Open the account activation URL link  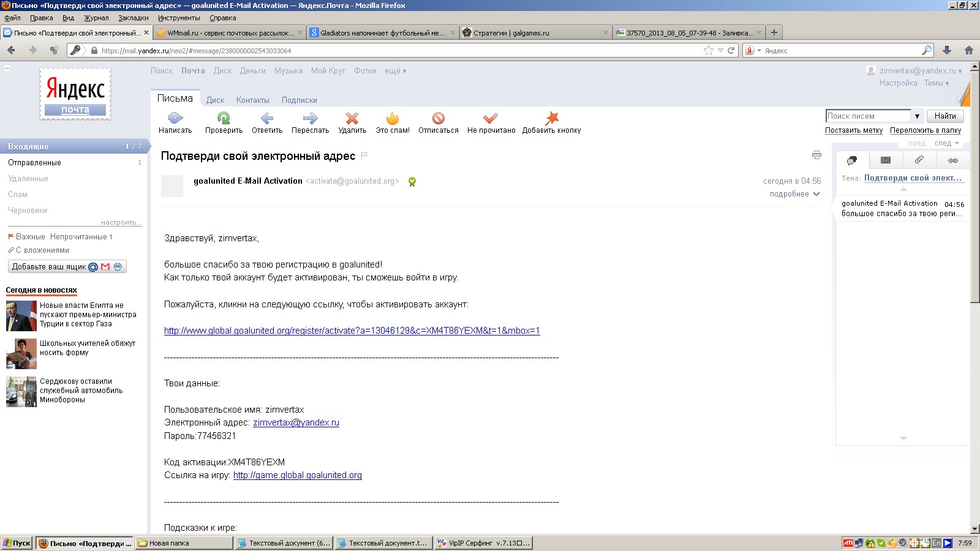[352, 331]
